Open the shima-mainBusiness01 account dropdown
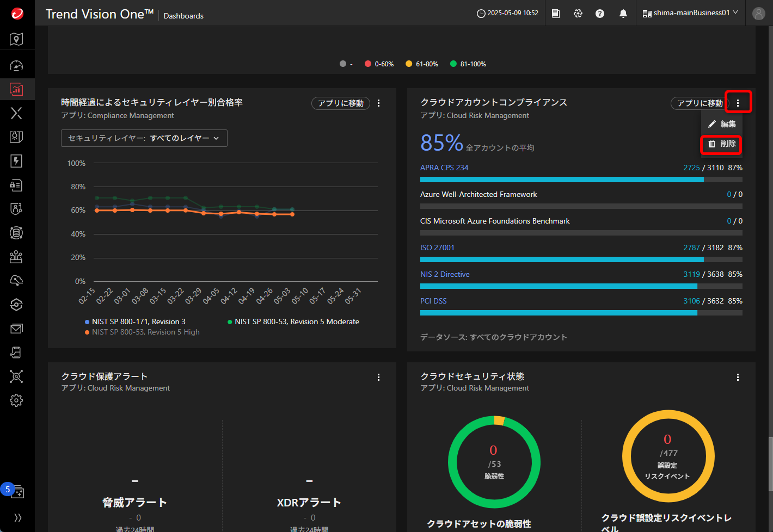 coord(691,13)
